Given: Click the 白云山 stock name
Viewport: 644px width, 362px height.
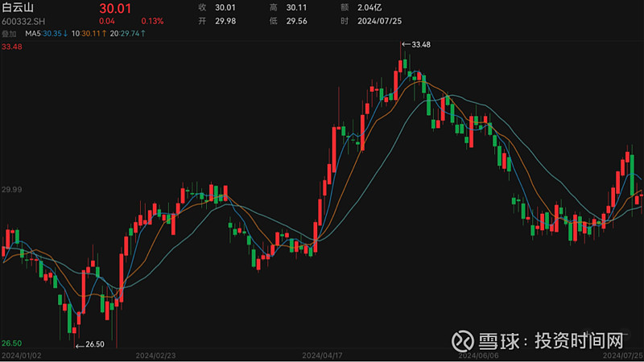Looking at the screenshot, I should click(x=18, y=7).
